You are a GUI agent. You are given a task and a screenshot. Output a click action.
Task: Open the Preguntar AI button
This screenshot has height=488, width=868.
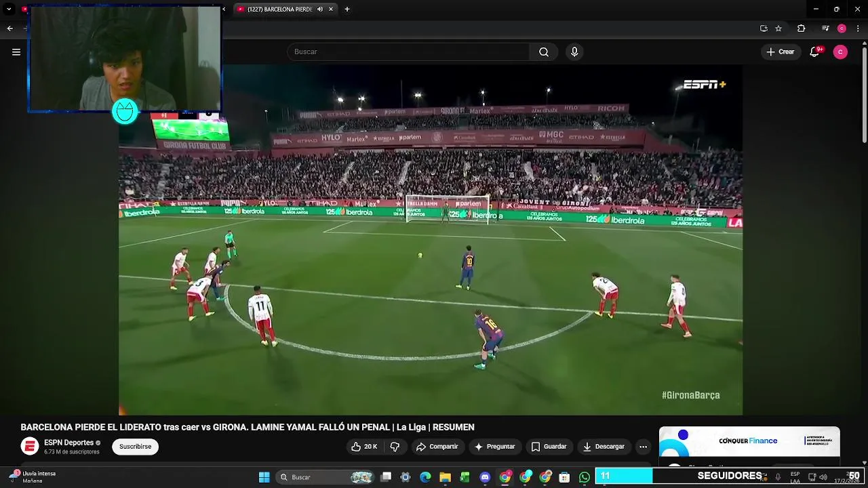pyautogui.click(x=495, y=447)
